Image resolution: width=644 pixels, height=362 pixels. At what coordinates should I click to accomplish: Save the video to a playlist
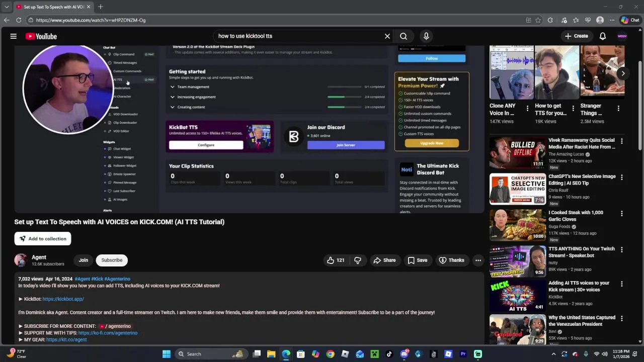coord(417,260)
